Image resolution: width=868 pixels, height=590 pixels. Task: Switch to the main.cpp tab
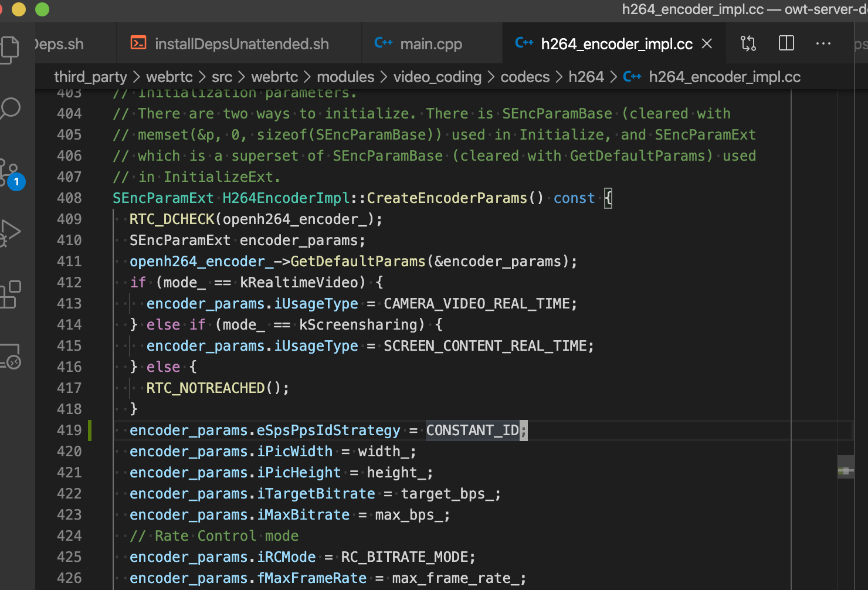click(x=432, y=44)
